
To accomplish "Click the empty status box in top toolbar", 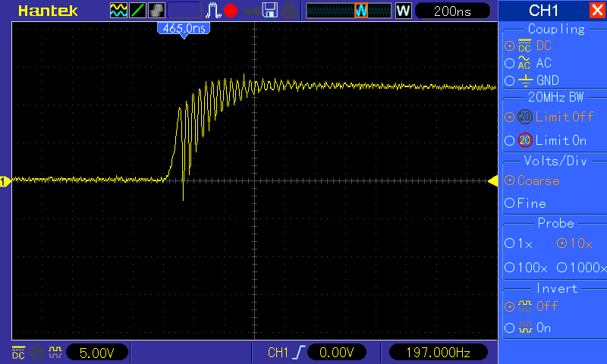I will tap(184, 11).
